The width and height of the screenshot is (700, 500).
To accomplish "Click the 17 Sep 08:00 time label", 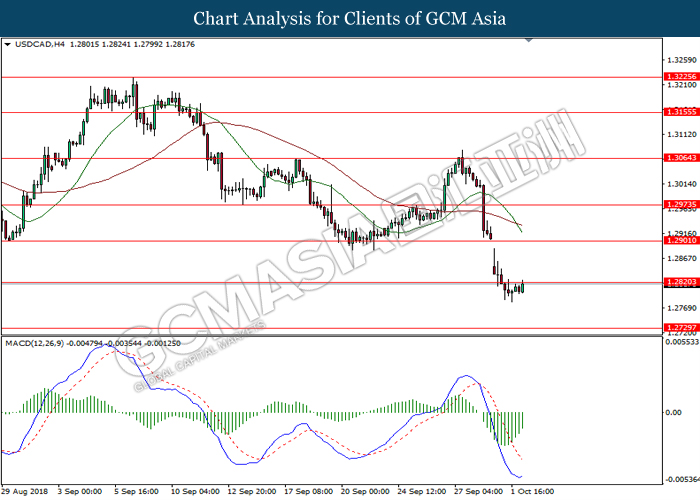I will coord(308,492).
